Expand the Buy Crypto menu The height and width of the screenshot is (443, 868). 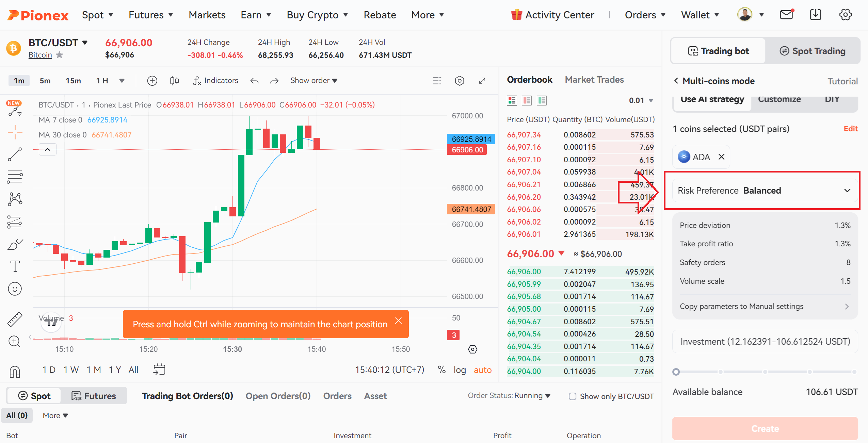tap(317, 15)
